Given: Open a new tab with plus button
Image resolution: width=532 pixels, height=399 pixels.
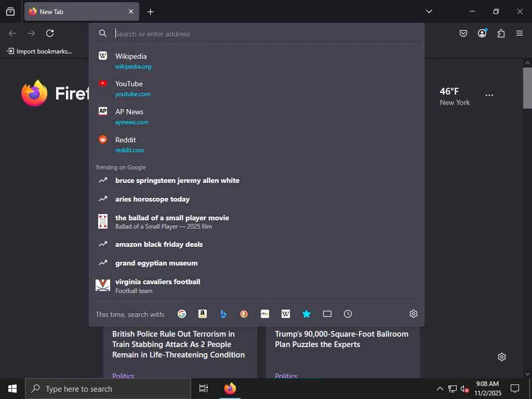Looking at the screenshot, I should (150, 12).
